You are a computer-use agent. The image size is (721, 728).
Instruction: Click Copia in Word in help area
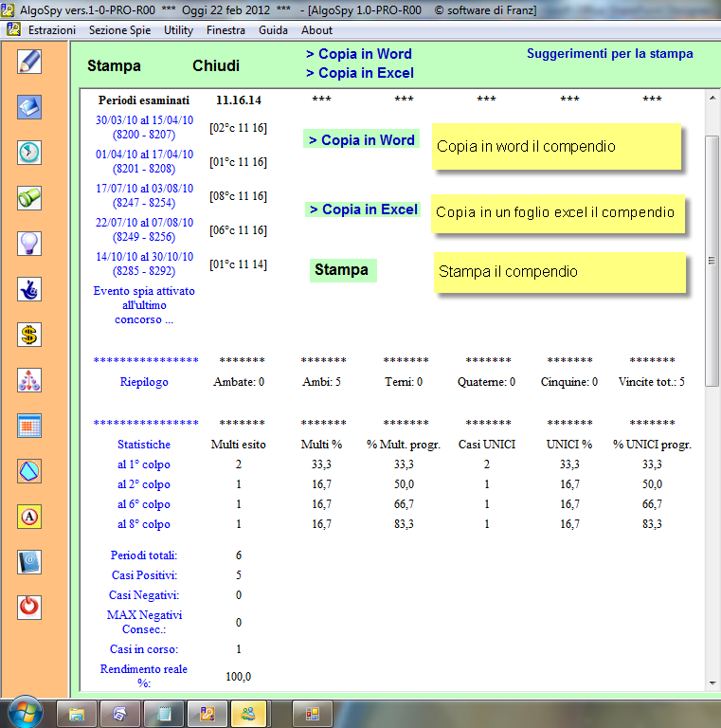361,139
